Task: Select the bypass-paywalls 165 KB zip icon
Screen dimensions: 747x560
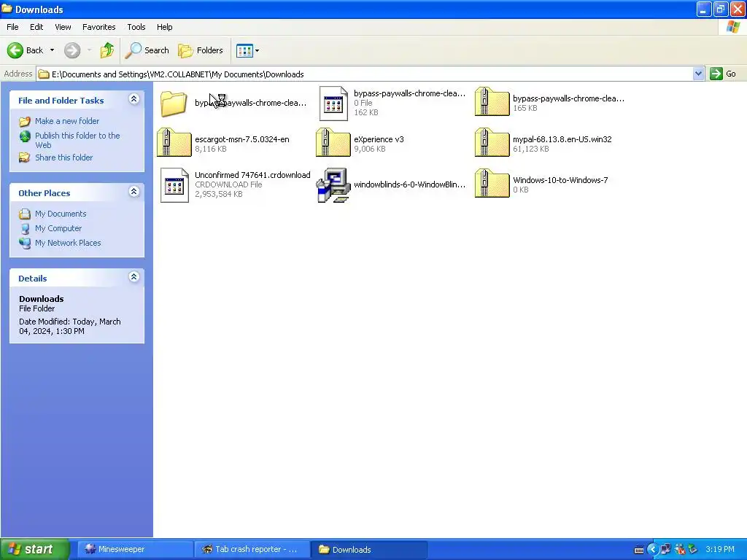Action: [x=492, y=101]
